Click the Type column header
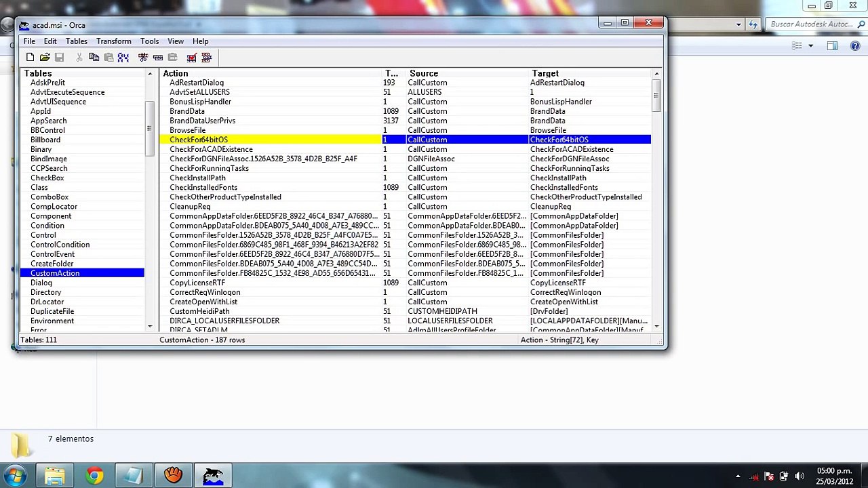 click(x=393, y=73)
